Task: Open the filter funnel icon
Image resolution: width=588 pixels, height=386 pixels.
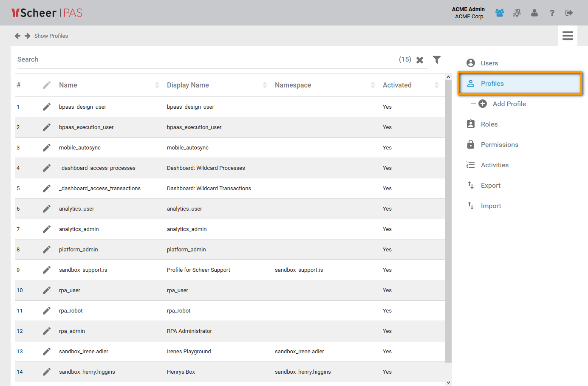Action: [x=437, y=60]
